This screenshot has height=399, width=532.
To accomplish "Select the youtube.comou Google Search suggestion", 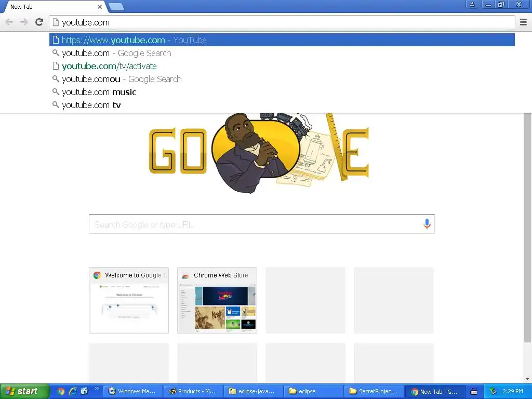I will click(x=282, y=79).
